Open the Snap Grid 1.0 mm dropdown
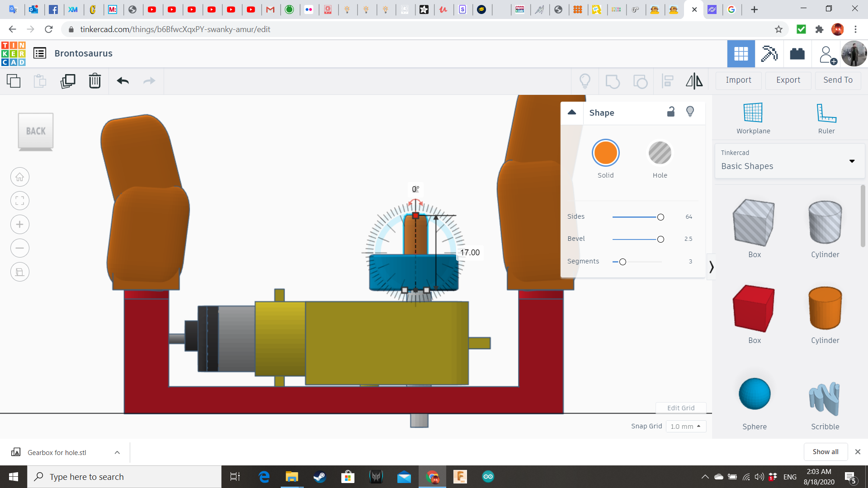 tap(686, 426)
